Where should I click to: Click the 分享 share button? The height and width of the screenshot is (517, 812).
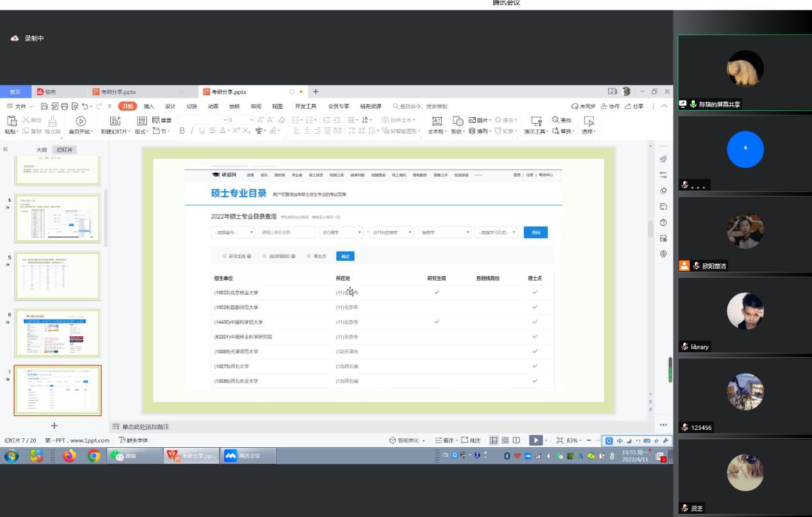pos(634,106)
